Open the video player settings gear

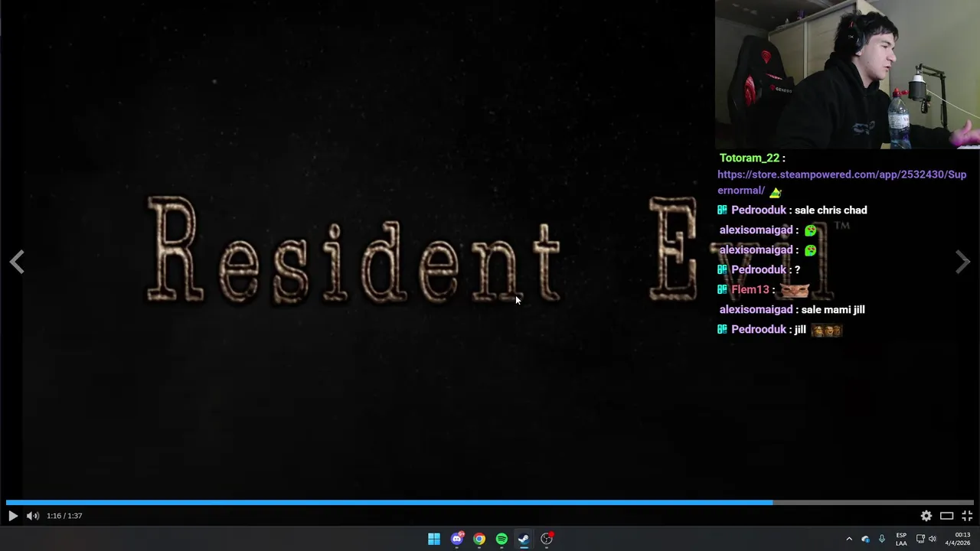pyautogui.click(x=926, y=516)
